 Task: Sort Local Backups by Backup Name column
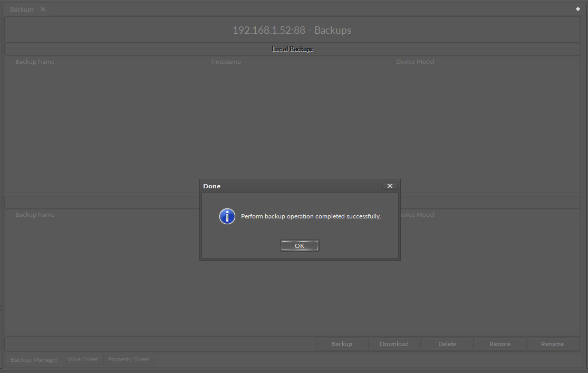tap(35, 62)
